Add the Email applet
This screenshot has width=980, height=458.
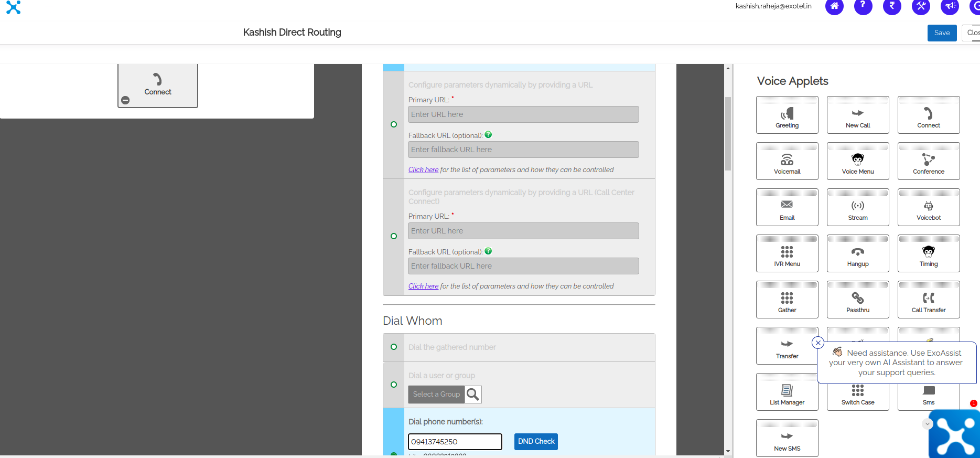tap(787, 207)
